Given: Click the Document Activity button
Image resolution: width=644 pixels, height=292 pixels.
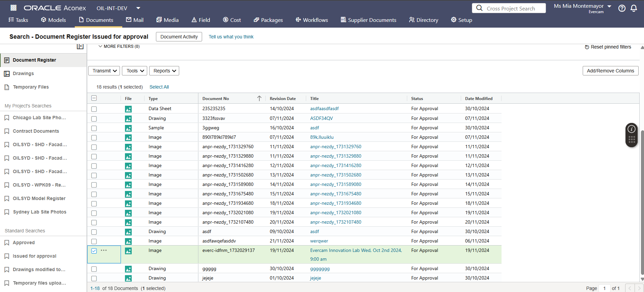Looking at the screenshot, I should click(x=179, y=37).
